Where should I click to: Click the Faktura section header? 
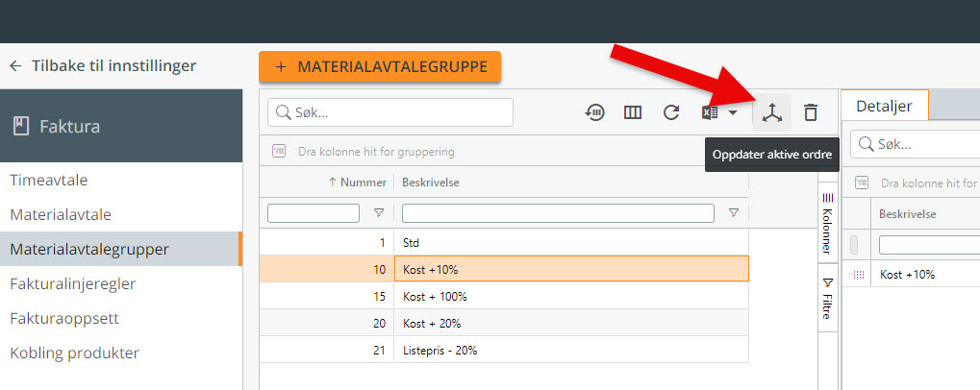pos(121,126)
